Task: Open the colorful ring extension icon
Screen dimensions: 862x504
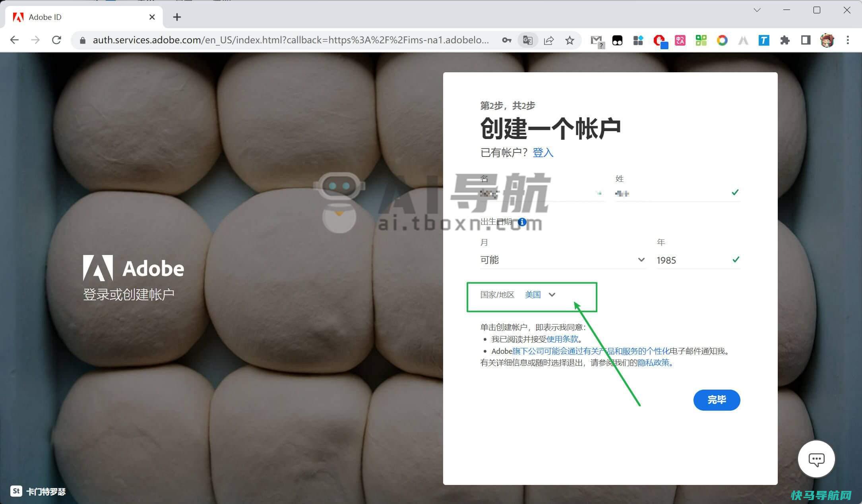Action: [x=722, y=40]
